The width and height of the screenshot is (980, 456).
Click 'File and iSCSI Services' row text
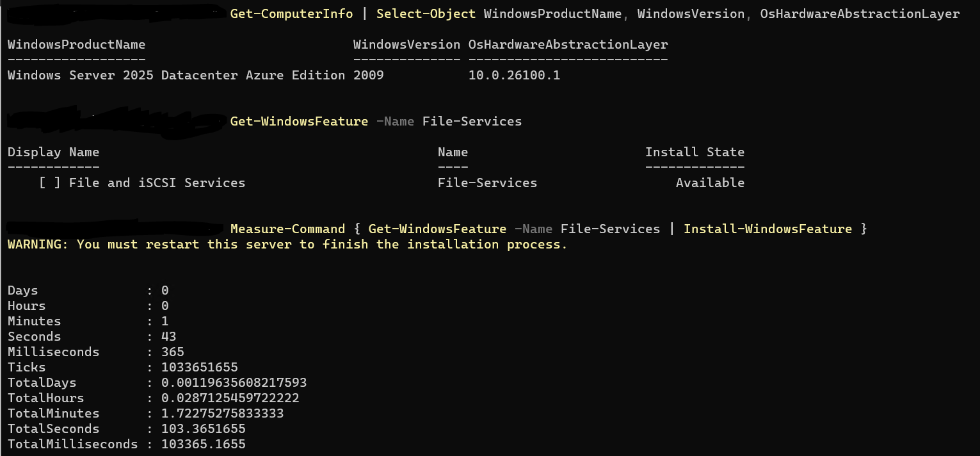click(x=157, y=183)
